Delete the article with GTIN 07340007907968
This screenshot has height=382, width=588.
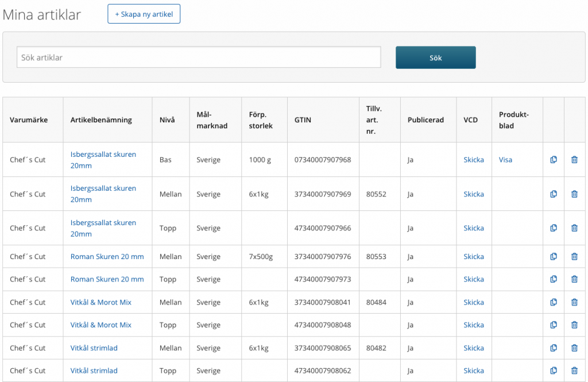pos(574,160)
